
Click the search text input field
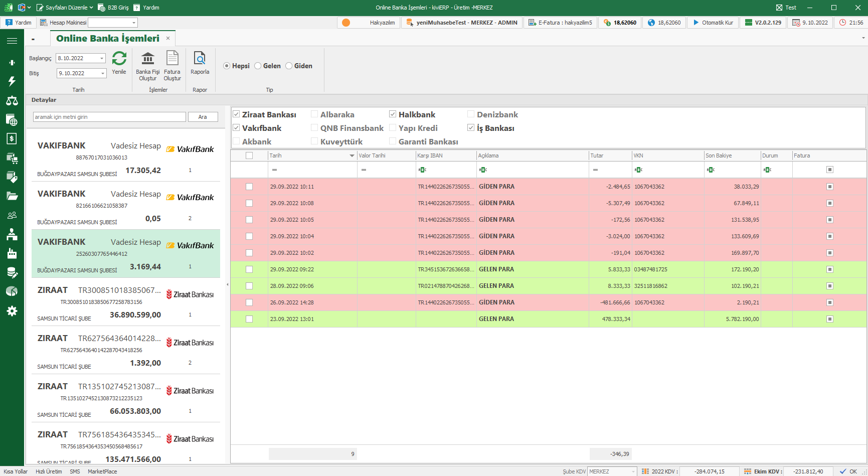(x=109, y=117)
